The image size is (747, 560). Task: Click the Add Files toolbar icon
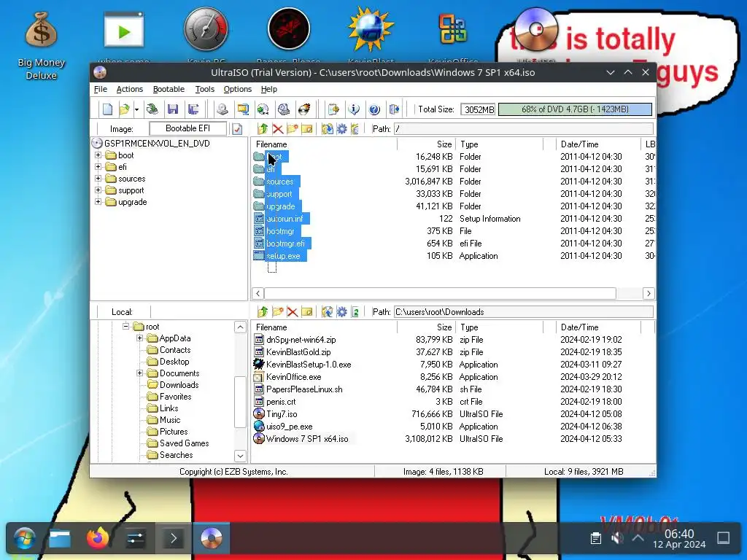tap(333, 109)
